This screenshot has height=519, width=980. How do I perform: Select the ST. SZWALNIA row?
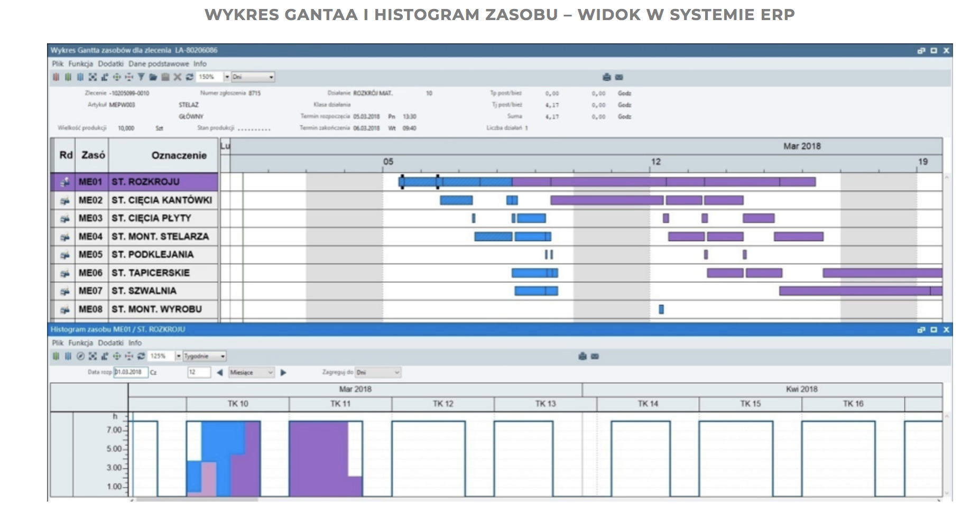tap(135, 291)
